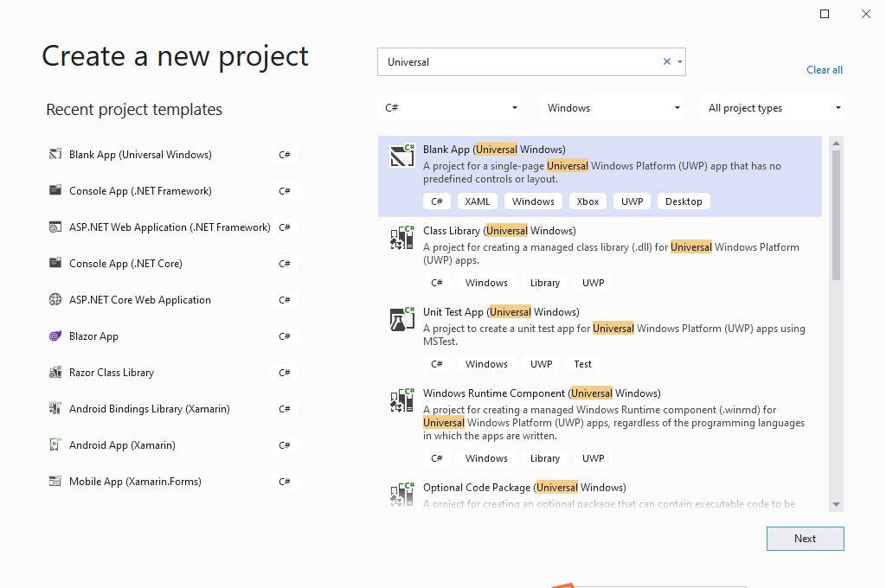Click the Unit Test App flask icon
Viewport: 886px width, 588px height.
pos(402,319)
